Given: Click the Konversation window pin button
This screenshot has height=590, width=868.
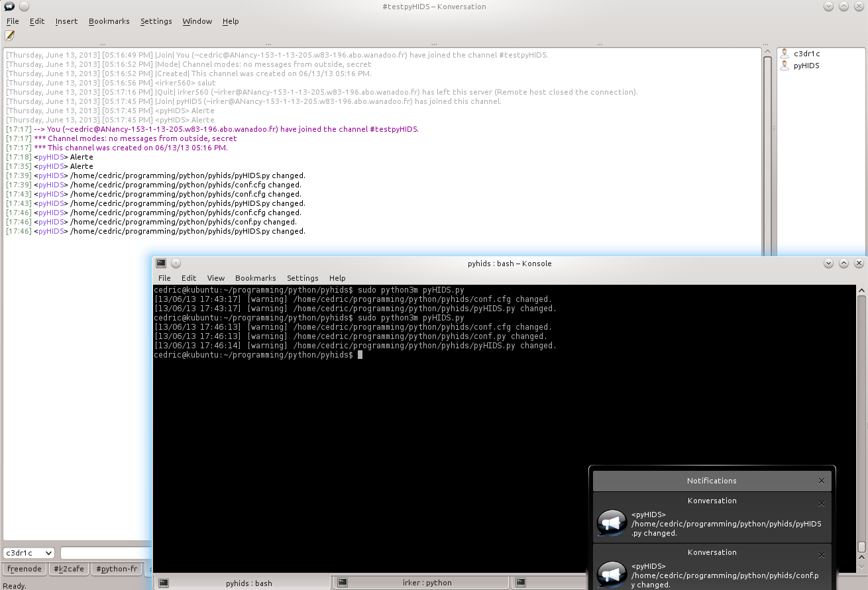Looking at the screenshot, I should pyautogui.click(x=24, y=6).
